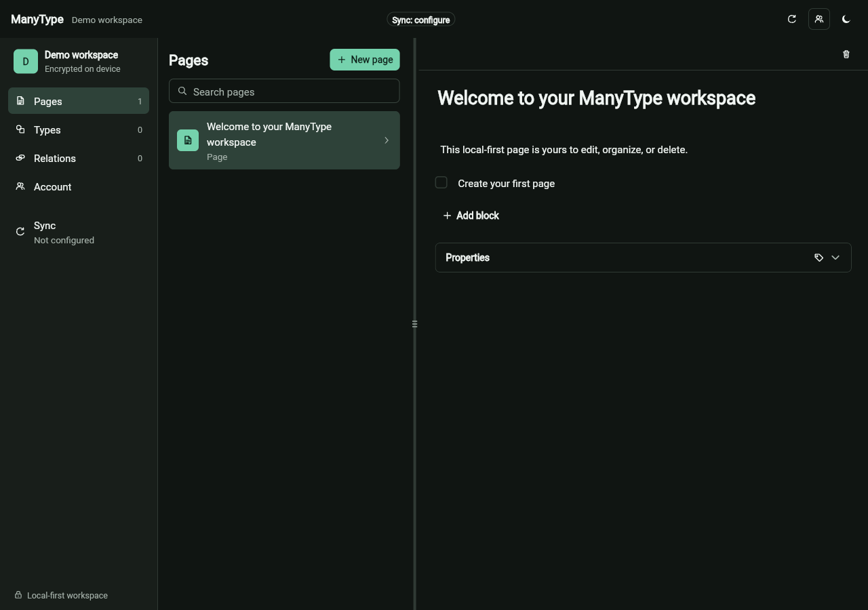The height and width of the screenshot is (610, 868).
Task: Click the Account people icon in sidebar
Action: pyautogui.click(x=20, y=186)
